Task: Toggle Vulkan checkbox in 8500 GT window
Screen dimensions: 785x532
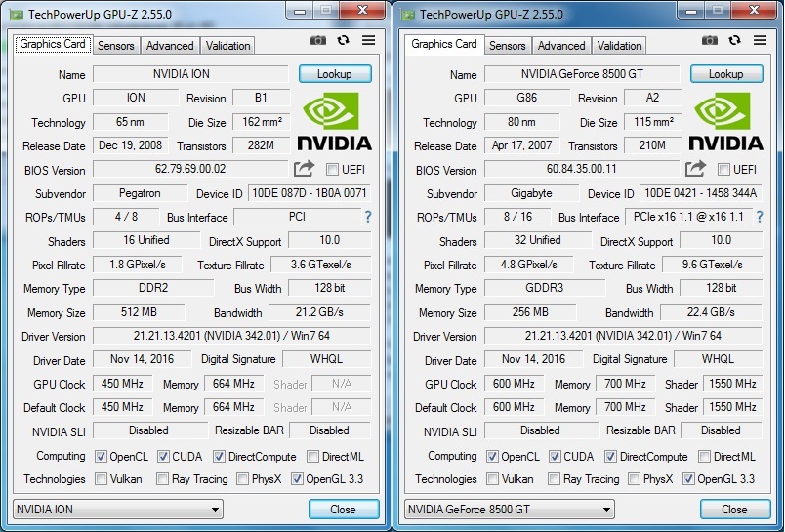Action: [493, 479]
